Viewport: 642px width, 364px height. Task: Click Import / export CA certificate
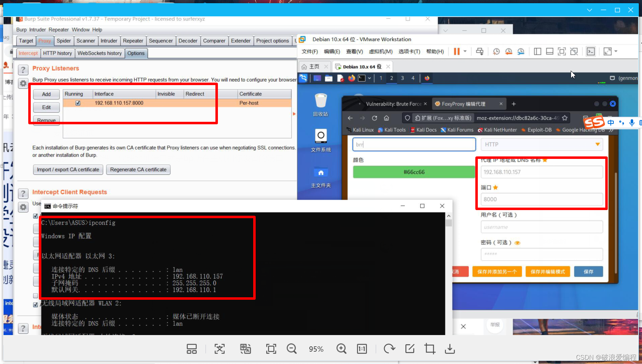(x=68, y=170)
